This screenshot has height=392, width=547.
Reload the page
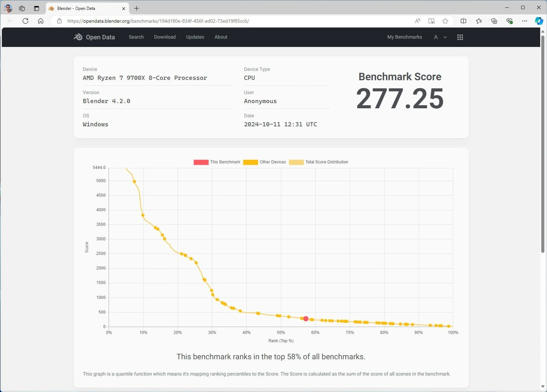tap(25, 21)
